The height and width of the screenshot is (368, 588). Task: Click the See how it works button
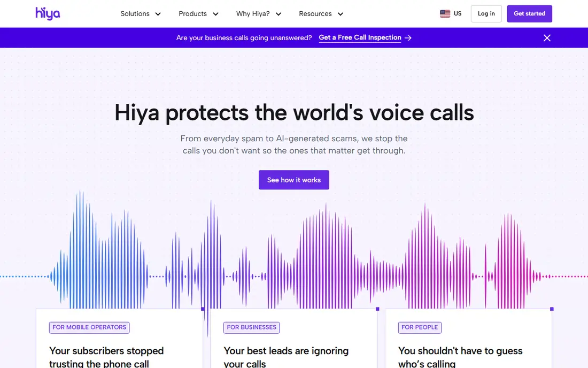click(293, 180)
